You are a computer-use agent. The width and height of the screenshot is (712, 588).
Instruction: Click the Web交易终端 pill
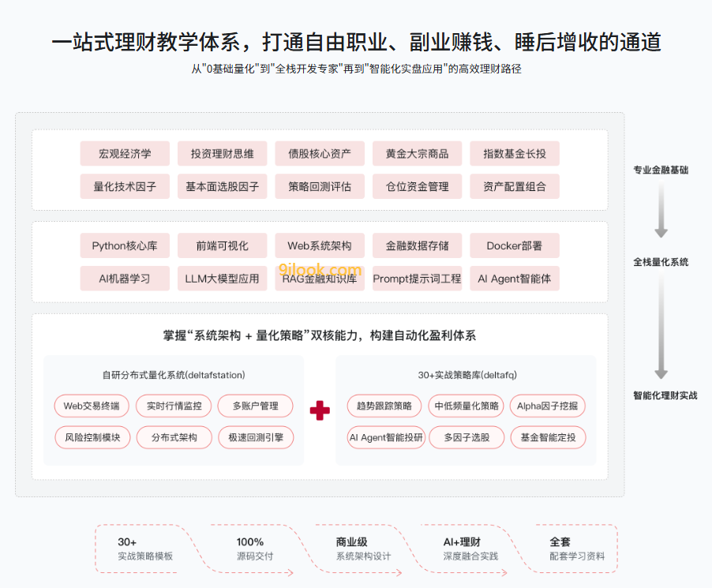[92, 406]
